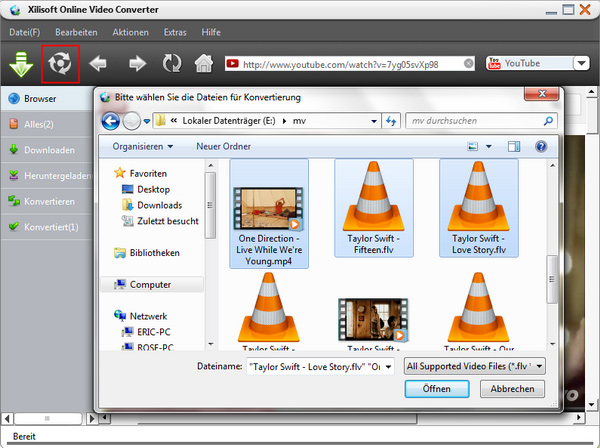The height and width of the screenshot is (448, 600).
Task: Select the Konvertiert(1) sidebar item
Action: [47, 227]
